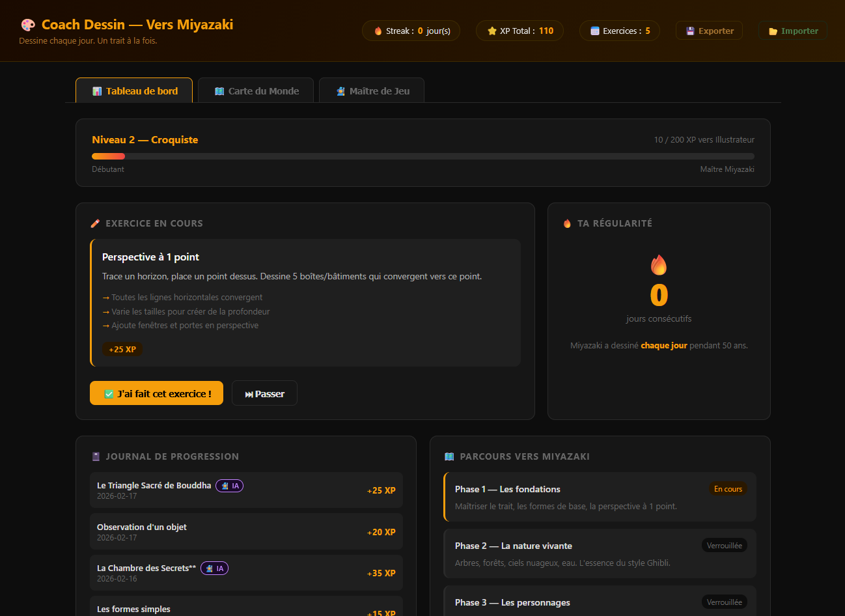This screenshot has height=616, width=845.
Task: Click the large flame icon in Ta Régularité
Action: click(659, 265)
